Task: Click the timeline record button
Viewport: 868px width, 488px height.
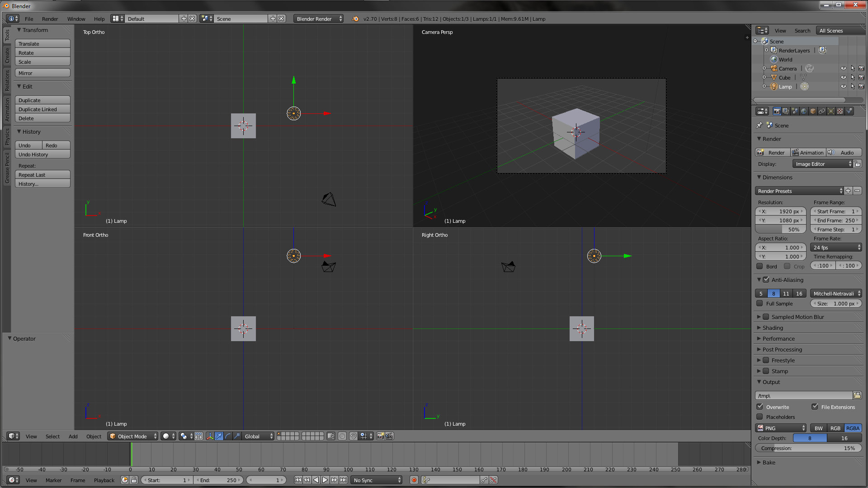Action: click(x=414, y=480)
